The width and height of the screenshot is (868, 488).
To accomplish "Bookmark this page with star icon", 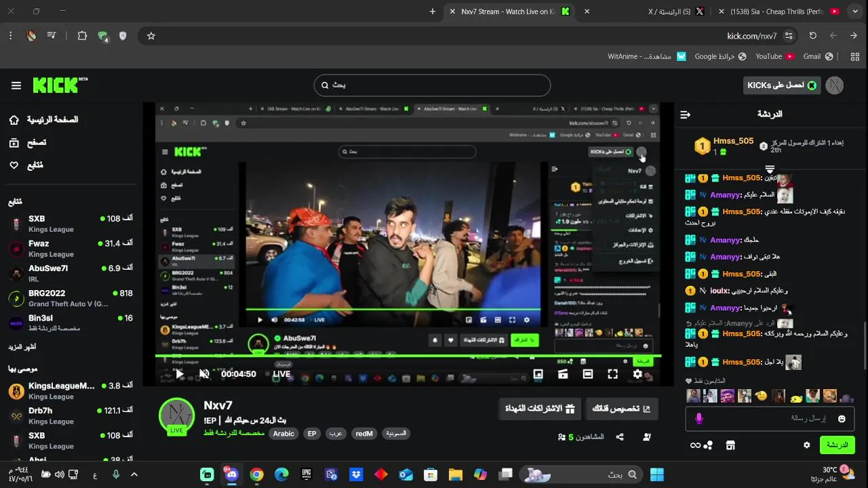I will coord(151,36).
